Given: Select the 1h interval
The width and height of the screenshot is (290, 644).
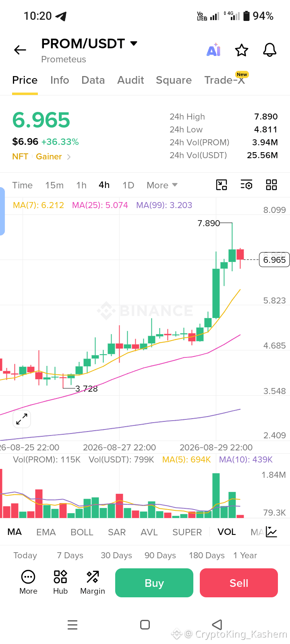Looking at the screenshot, I should point(81,185).
